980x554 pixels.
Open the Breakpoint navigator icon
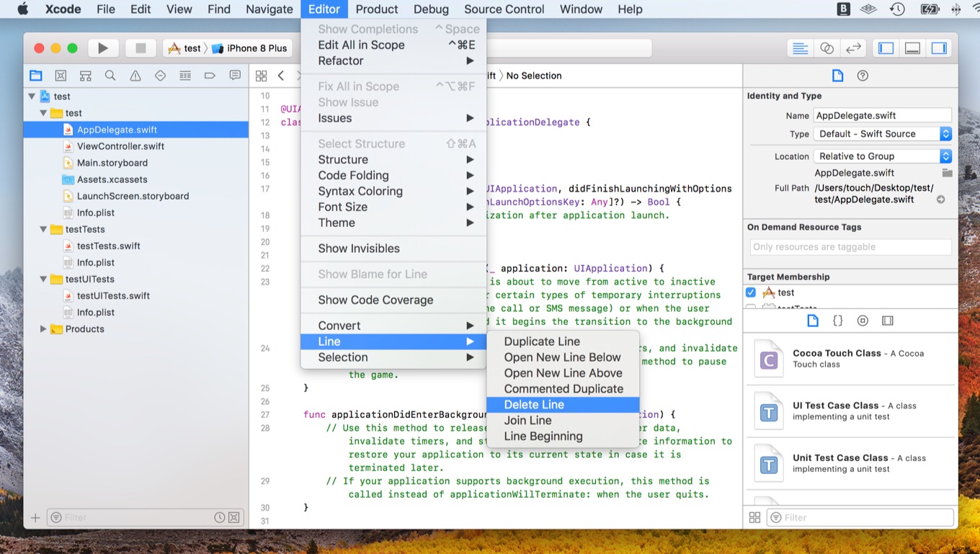(211, 75)
